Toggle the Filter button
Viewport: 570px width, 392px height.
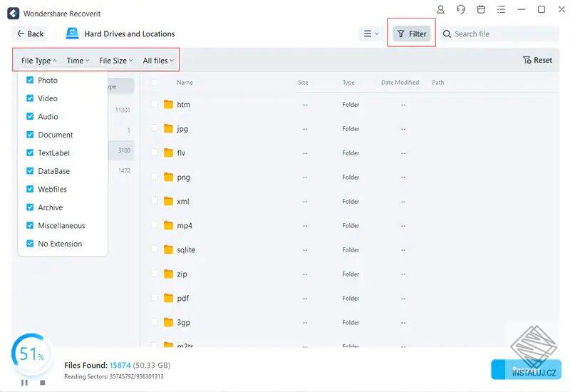[412, 33]
